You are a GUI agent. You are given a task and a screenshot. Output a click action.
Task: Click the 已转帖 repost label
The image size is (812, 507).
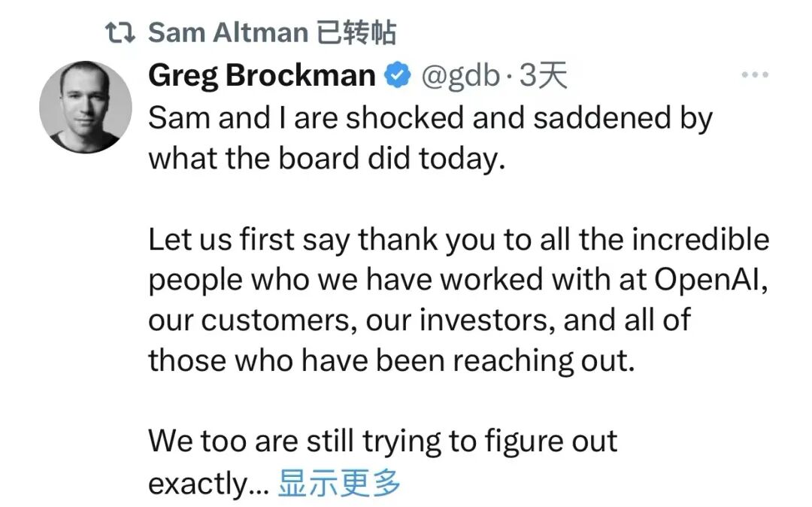point(356,32)
